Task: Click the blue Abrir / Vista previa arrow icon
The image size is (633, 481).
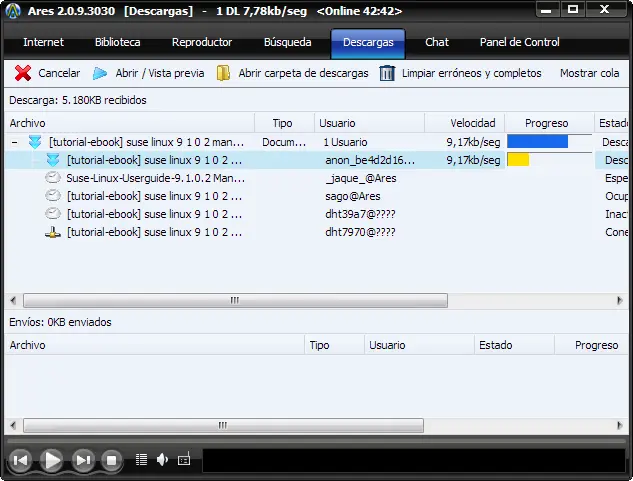Action: [100, 74]
